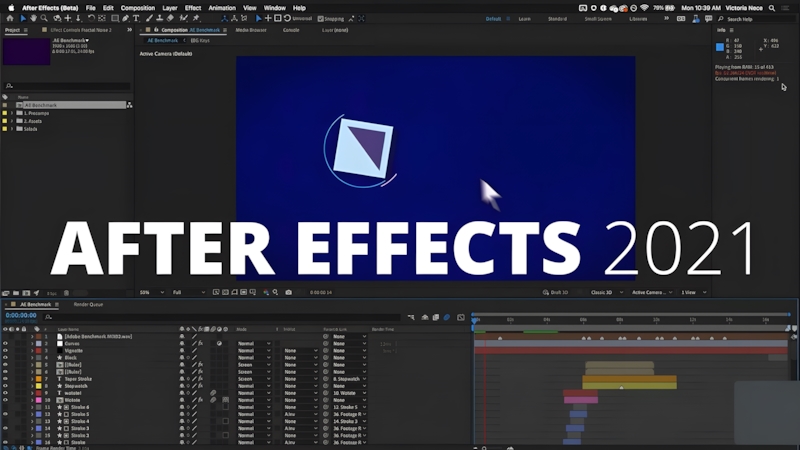
Task: Click the Home icon in the toolbar
Action: (x=10, y=18)
